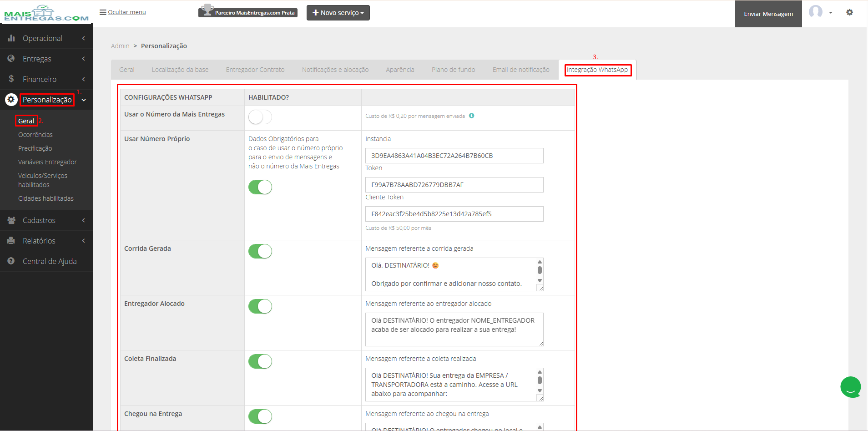Viewport: 868px width, 431px height.
Task: Click the Instancia input field
Action: click(x=454, y=156)
